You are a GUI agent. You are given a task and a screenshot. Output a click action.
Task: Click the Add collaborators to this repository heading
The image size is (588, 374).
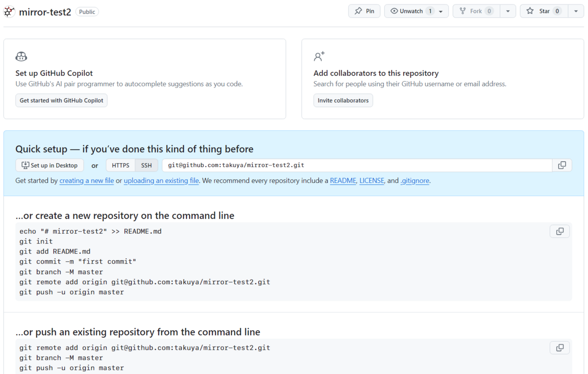376,73
